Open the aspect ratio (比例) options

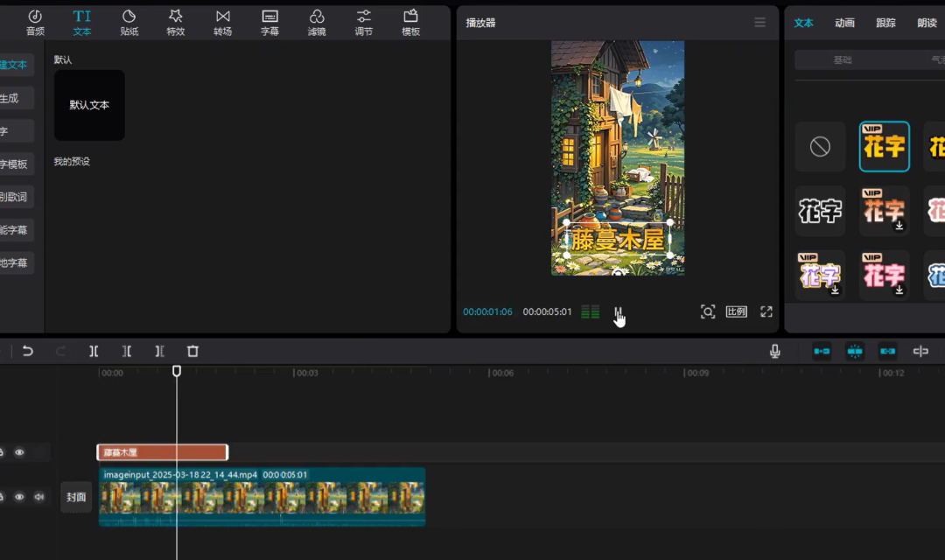[x=737, y=311]
